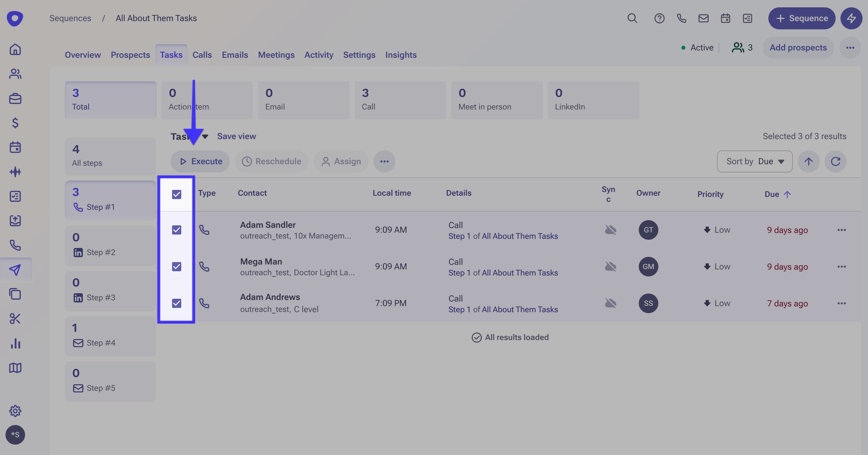Uncheck the select-all tasks checkbox
The width and height of the screenshot is (868, 455).
[177, 194]
